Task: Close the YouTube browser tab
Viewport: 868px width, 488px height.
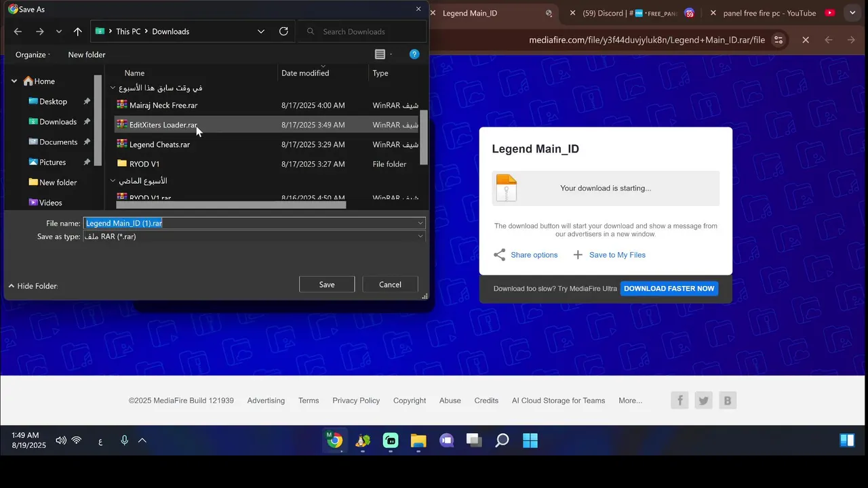Action: pos(713,13)
